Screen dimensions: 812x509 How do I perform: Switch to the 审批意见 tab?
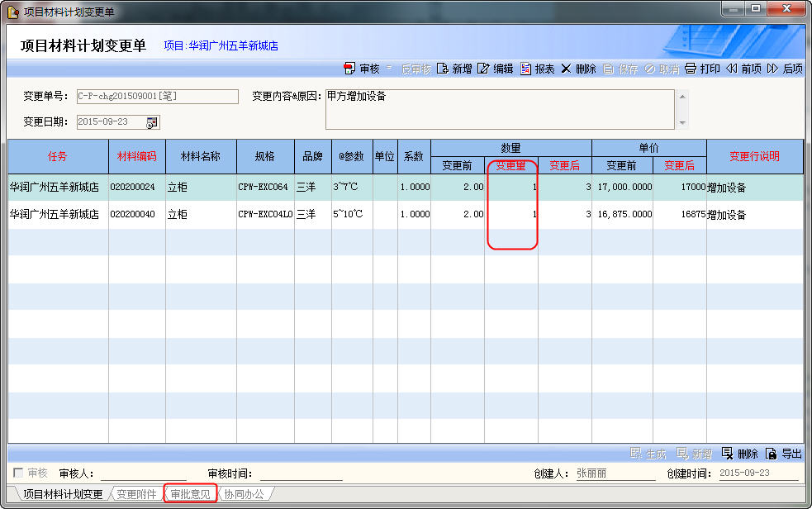(x=190, y=494)
